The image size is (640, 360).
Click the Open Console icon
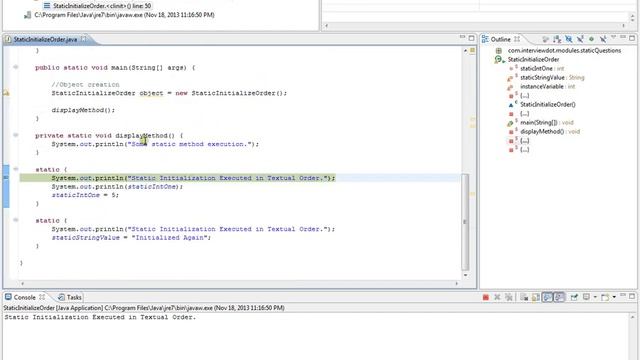(605, 298)
